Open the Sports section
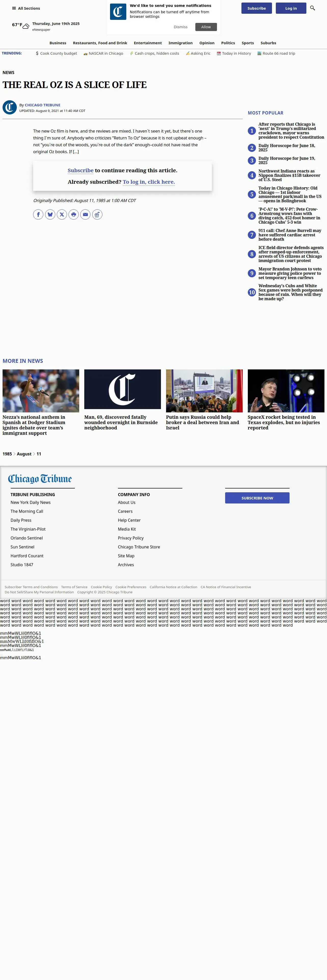The image size is (327, 980). click(x=248, y=43)
